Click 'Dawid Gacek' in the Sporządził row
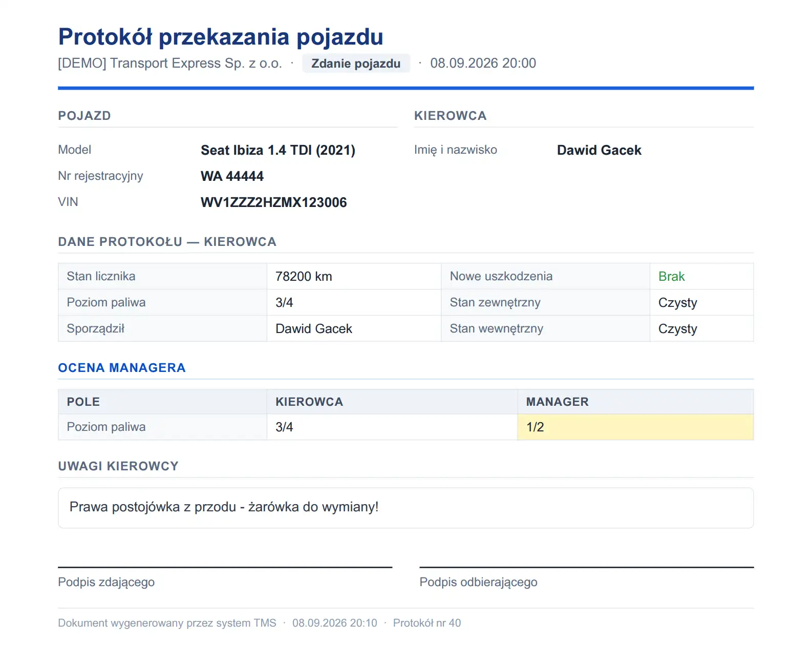This screenshot has width=812, height=664. pos(314,329)
